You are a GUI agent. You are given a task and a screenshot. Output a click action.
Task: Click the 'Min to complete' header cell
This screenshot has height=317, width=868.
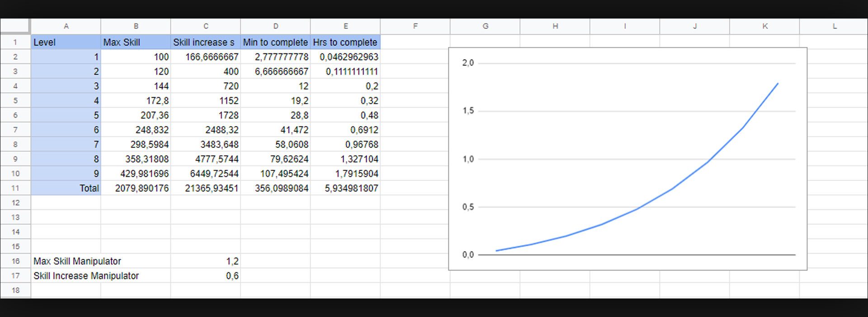tap(275, 42)
